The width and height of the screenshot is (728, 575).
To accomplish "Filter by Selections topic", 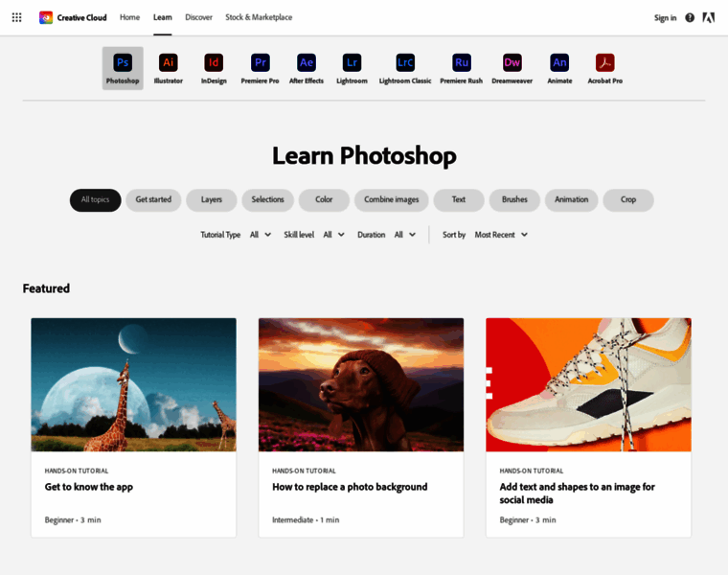I will point(267,199).
